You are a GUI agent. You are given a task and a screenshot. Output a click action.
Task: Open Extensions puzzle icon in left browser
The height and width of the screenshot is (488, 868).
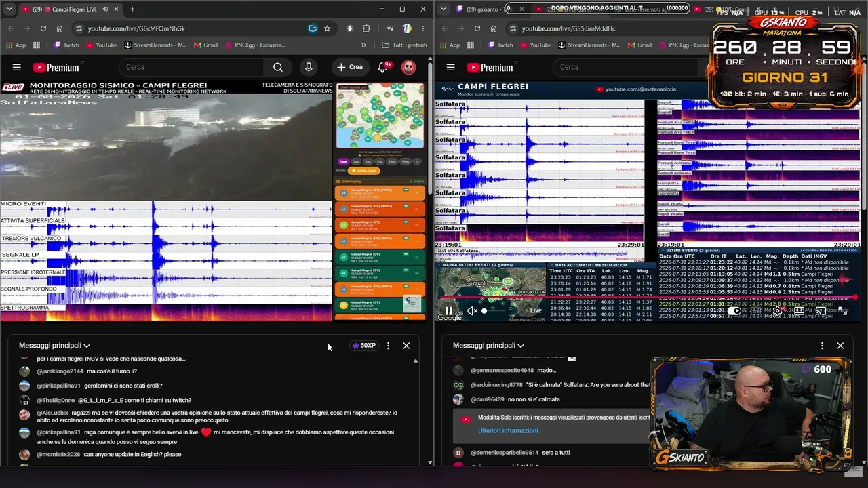[x=367, y=28]
